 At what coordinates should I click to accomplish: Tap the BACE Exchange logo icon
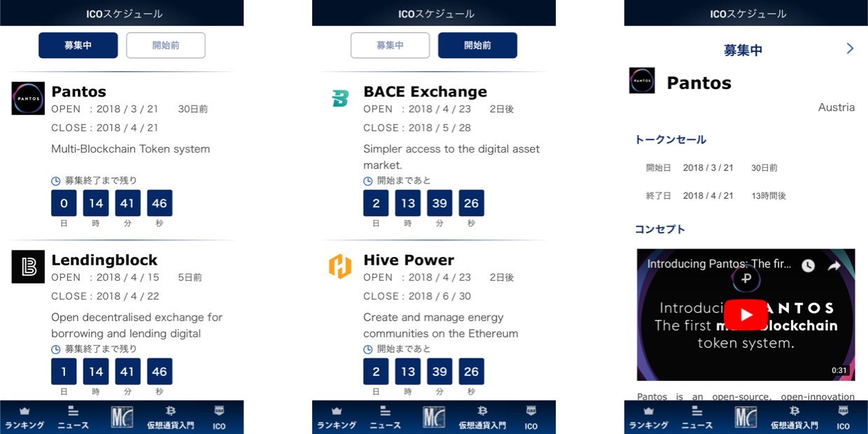click(x=340, y=98)
